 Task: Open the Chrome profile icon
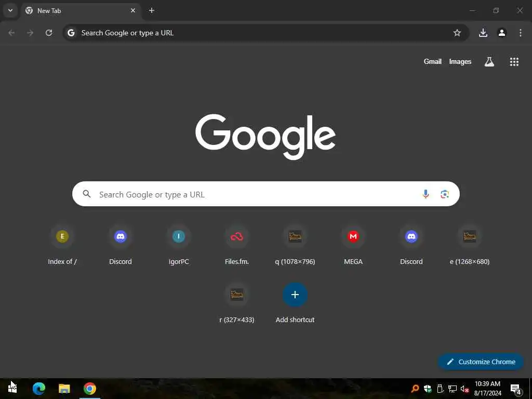point(502,33)
